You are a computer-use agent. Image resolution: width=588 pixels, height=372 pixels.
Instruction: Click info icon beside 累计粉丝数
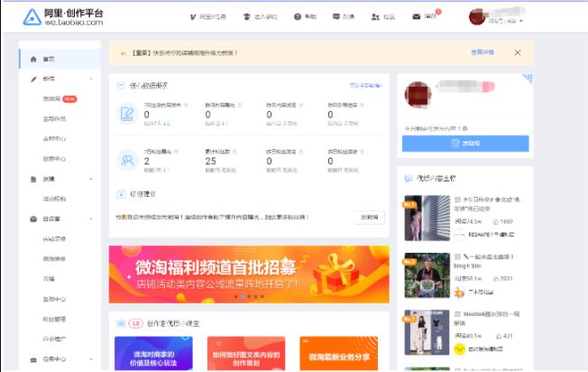pos(234,152)
